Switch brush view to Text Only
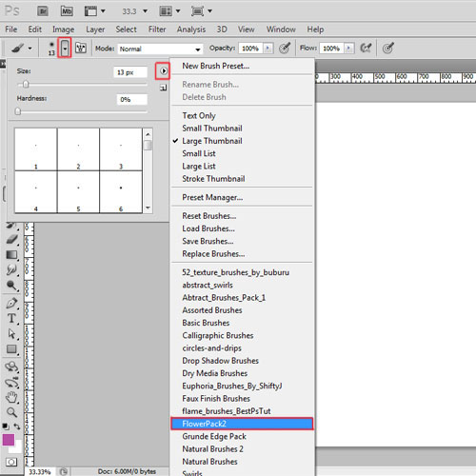Screen dimensions: 476x476 (199, 116)
